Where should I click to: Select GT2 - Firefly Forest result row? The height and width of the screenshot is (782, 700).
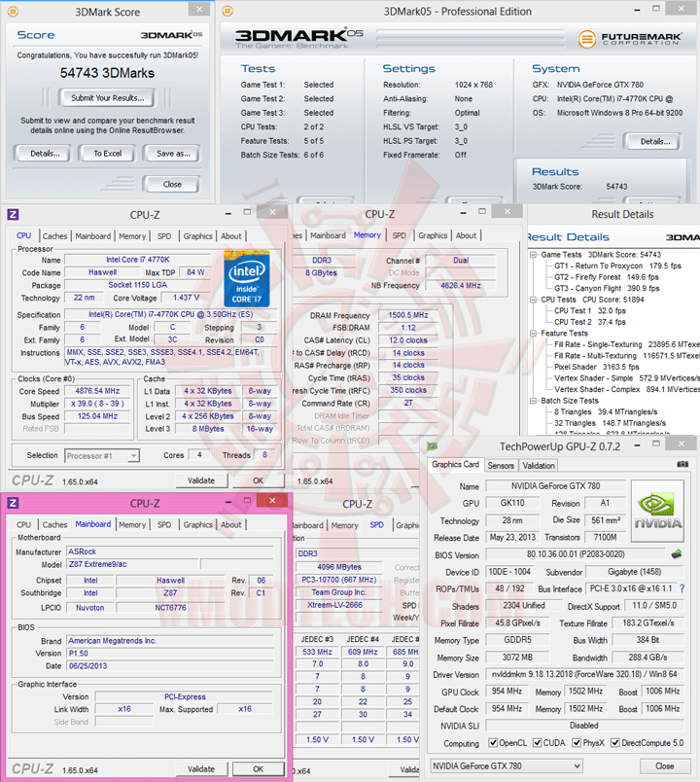606,277
